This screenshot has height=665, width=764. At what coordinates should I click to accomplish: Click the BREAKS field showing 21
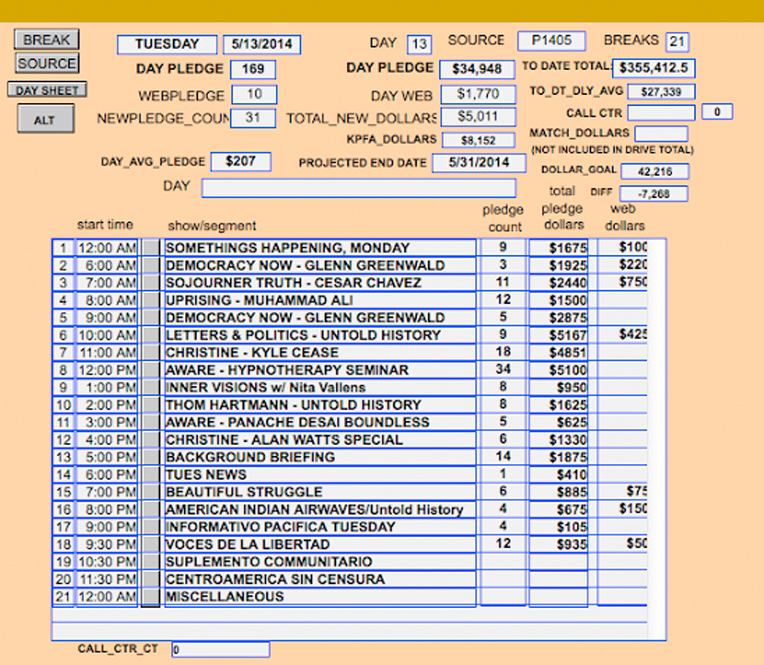(x=677, y=42)
